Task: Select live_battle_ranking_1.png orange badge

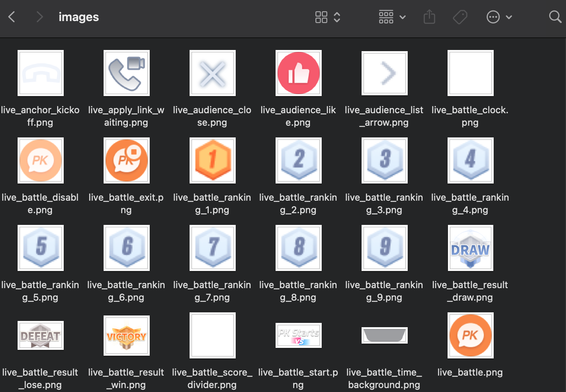Action: [212, 160]
